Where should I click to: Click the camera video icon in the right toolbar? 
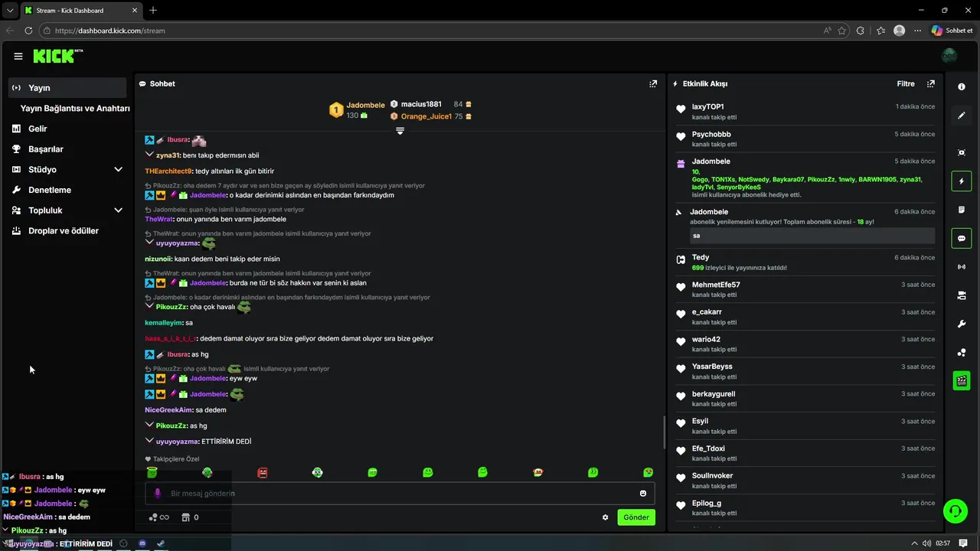click(962, 295)
